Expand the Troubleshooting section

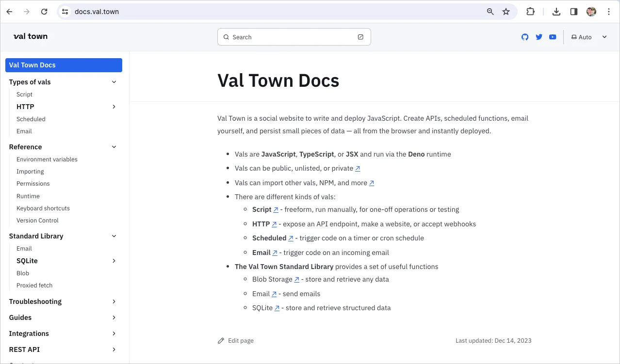pos(114,301)
